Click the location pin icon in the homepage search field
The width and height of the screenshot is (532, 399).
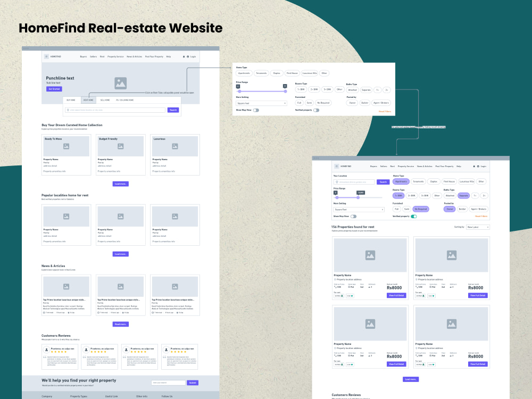click(68, 110)
